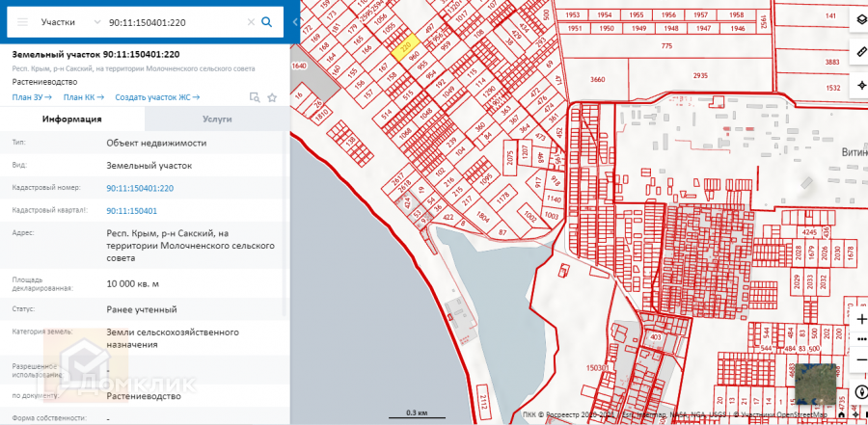
Task: Click the cadastral number search field
Action: pos(174,21)
